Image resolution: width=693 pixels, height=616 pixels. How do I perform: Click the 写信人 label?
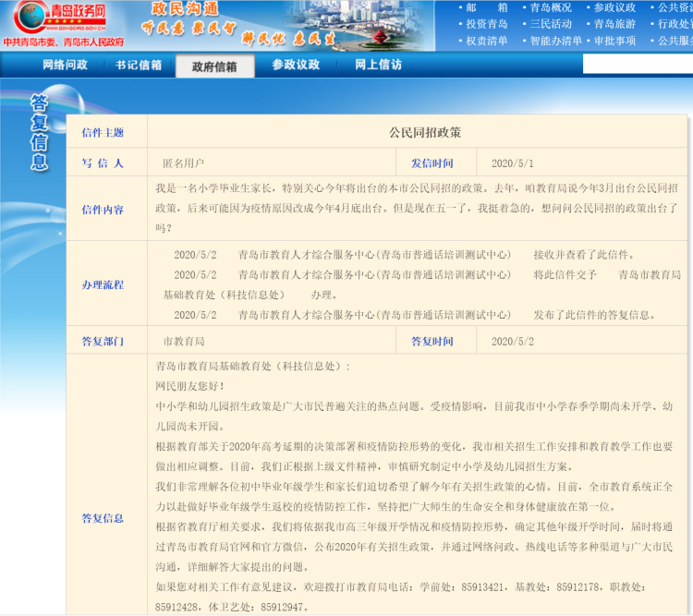(103, 163)
